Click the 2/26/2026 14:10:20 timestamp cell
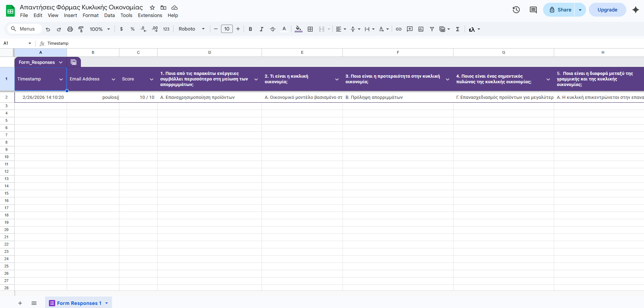This screenshot has height=308, width=644. point(41,97)
